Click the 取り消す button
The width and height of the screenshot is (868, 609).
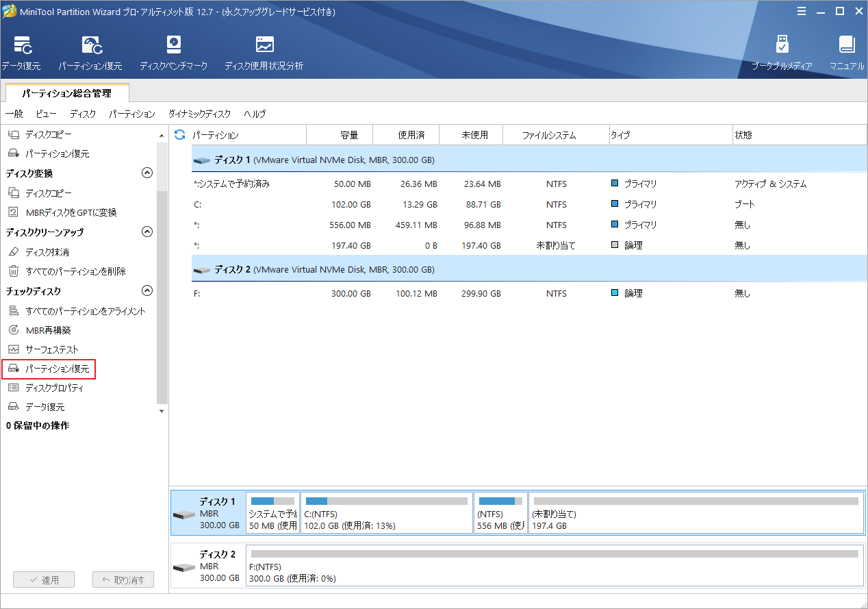coord(123,580)
